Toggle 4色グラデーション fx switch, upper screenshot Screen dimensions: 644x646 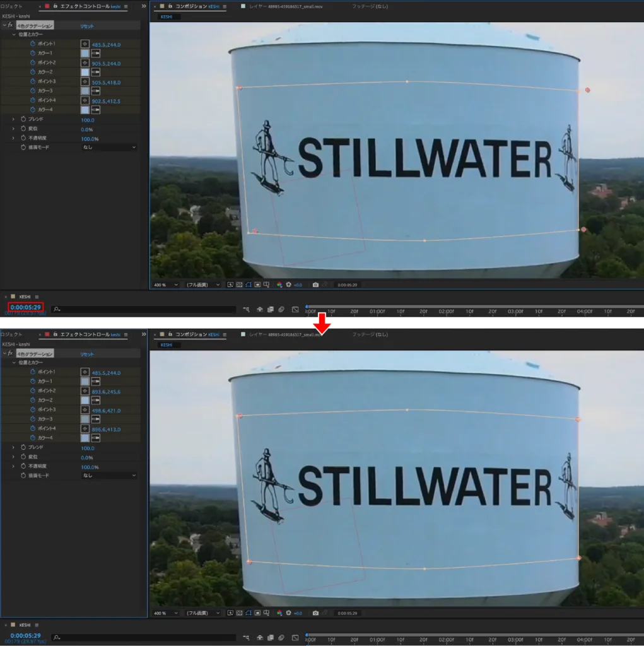tap(10, 25)
